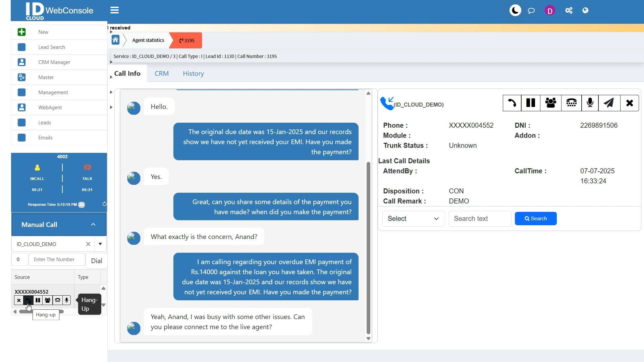This screenshot has width=644, height=362.
Task: Pause the active call
Action: [530, 103]
